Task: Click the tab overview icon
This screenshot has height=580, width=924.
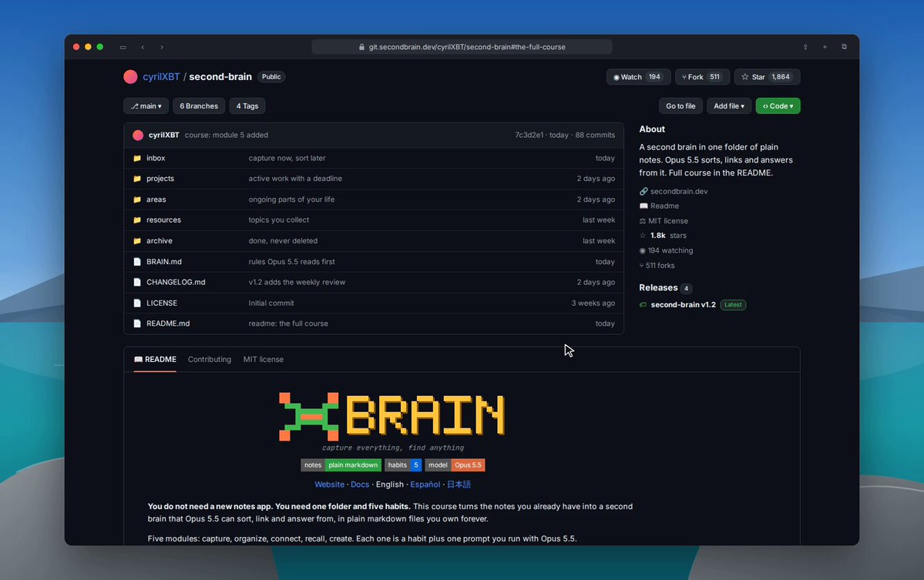Action: click(845, 47)
